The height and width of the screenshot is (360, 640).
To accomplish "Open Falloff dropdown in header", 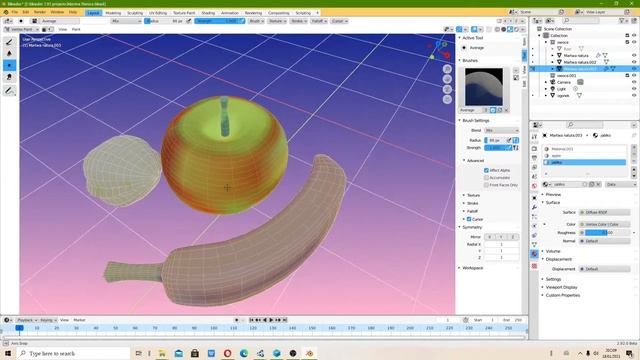I will click(x=319, y=21).
